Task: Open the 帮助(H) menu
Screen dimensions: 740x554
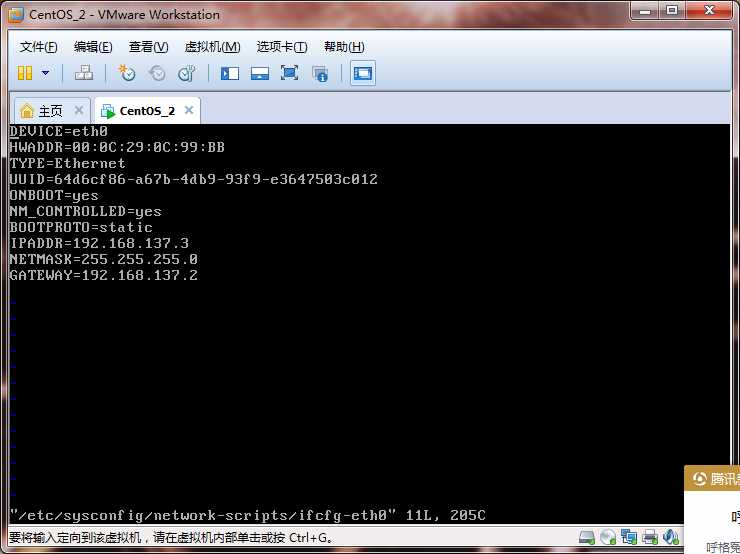Action: point(344,47)
